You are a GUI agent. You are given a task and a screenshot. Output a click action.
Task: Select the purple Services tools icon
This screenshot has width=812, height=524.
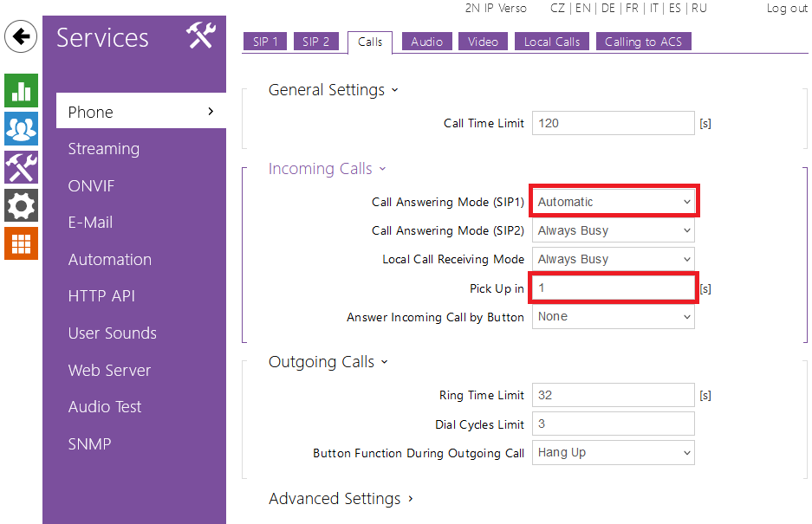(21, 166)
